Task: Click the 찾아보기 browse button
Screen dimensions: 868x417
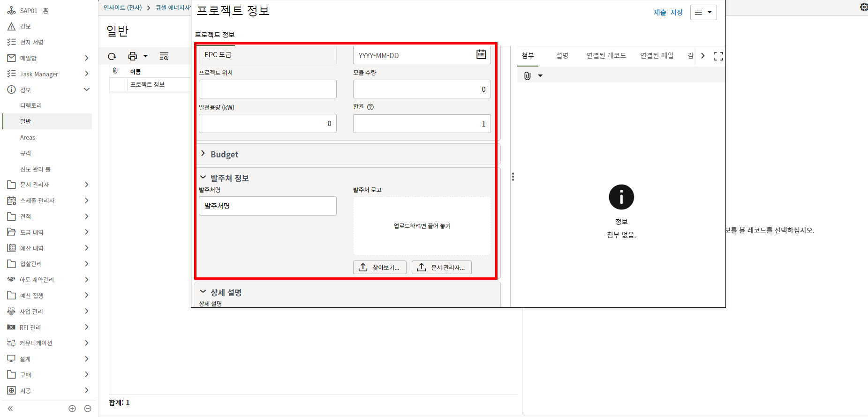Action: [379, 268]
